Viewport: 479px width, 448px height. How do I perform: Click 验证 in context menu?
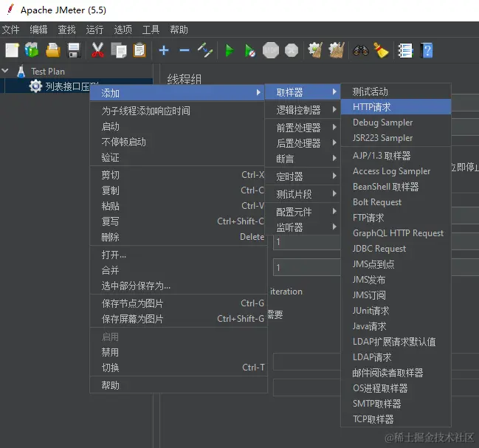177,158
